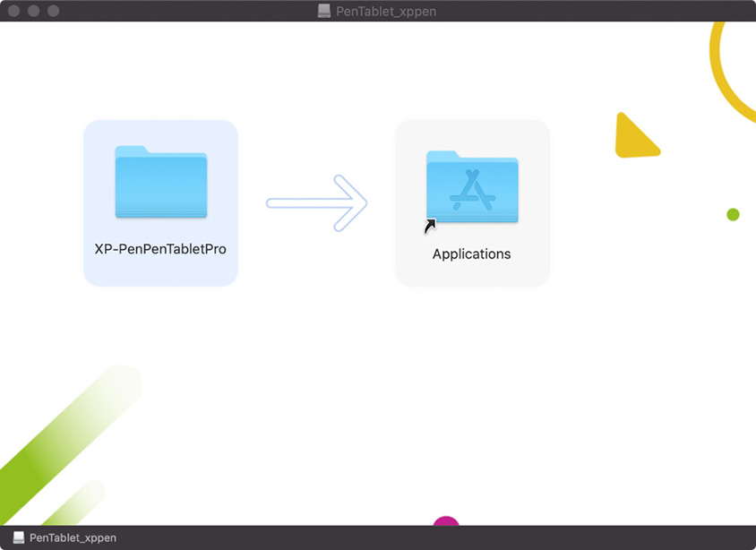The image size is (756, 550).
Task: Click PenTablet_xppen disk icon in path bar
Action: coord(19,537)
